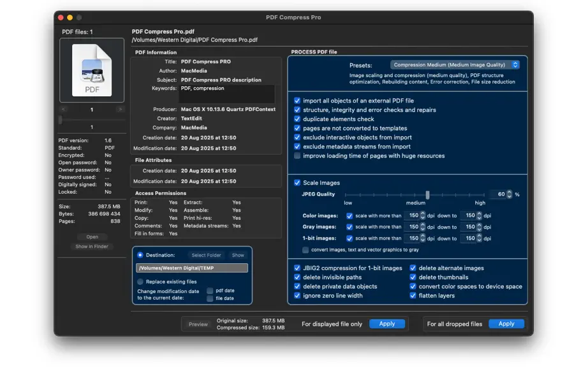
Task: Click the Creator value 'TextEdit'
Action: point(191,119)
